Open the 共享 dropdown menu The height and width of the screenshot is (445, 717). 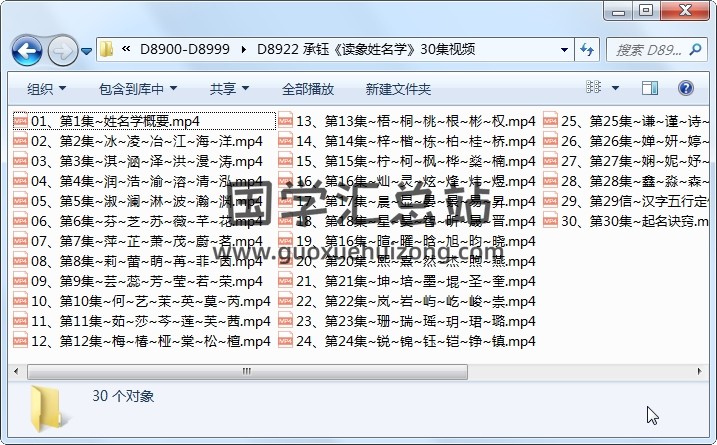tap(229, 89)
